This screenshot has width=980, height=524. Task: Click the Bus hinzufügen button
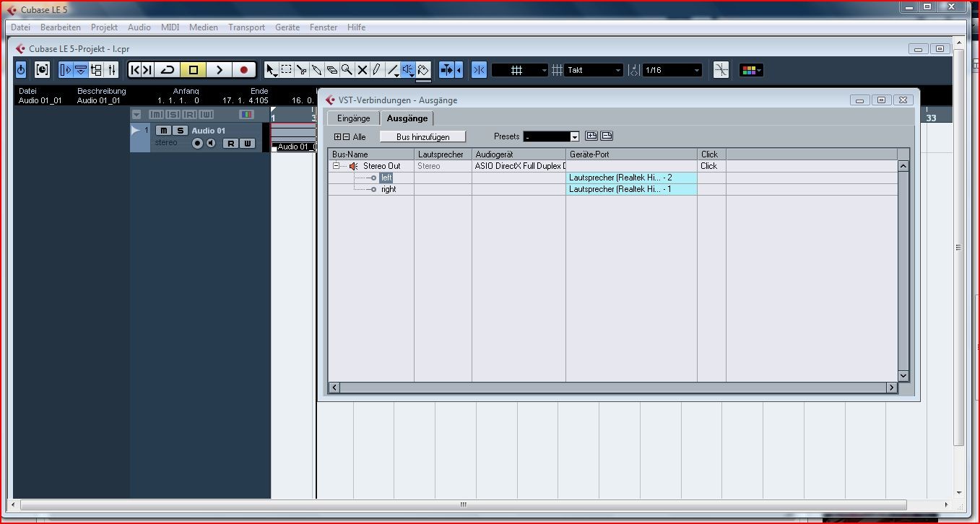click(422, 136)
